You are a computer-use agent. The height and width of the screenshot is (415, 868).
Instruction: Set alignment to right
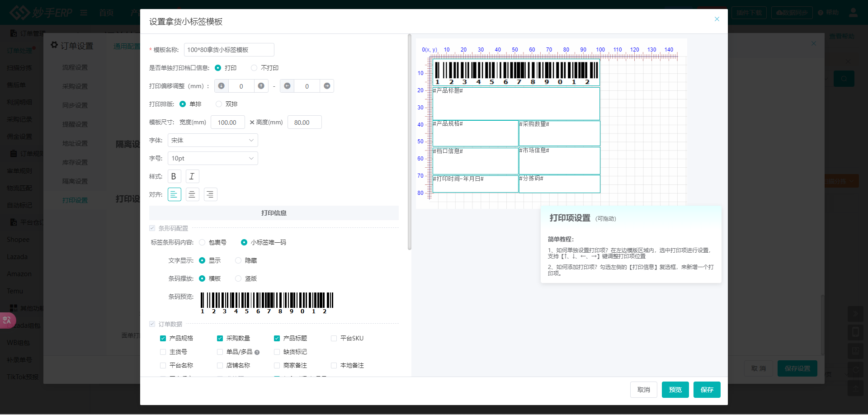[x=210, y=194]
